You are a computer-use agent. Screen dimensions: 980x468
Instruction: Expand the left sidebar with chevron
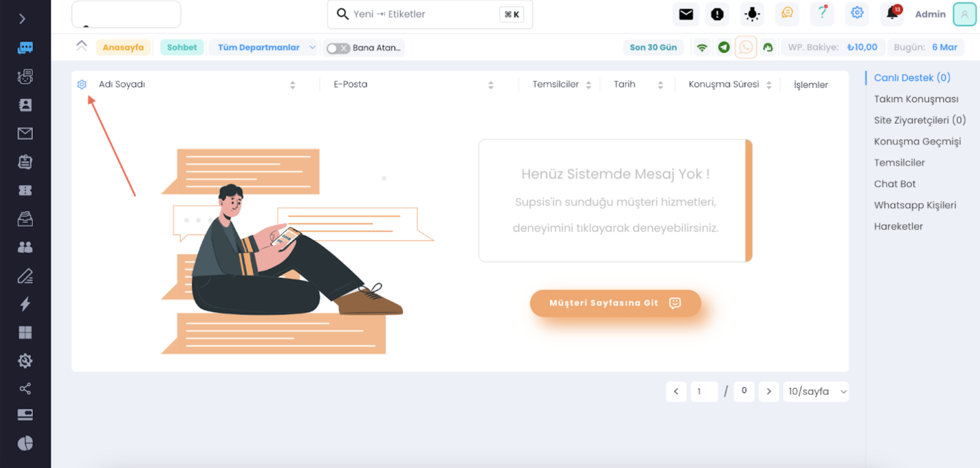coord(22,19)
